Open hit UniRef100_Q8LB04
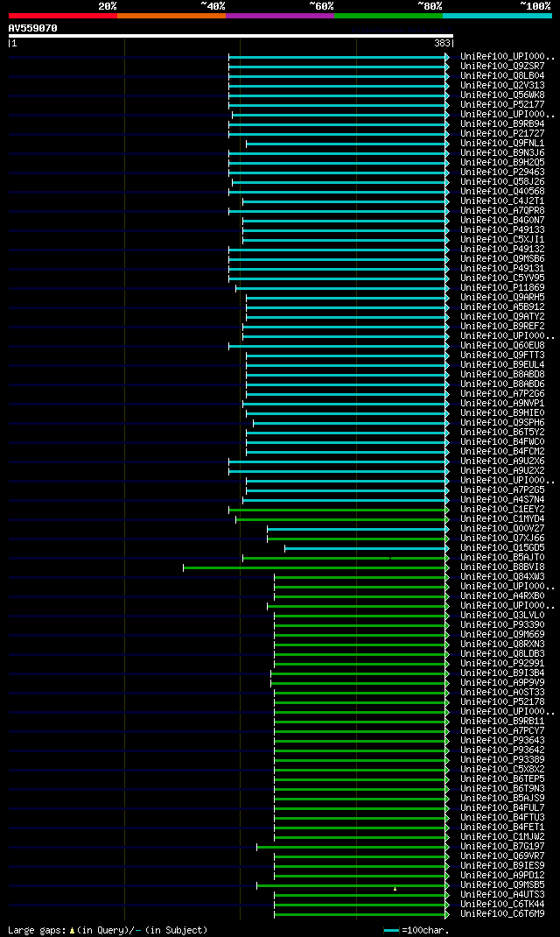Screen dimensions: 560x937 tap(502, 76)
